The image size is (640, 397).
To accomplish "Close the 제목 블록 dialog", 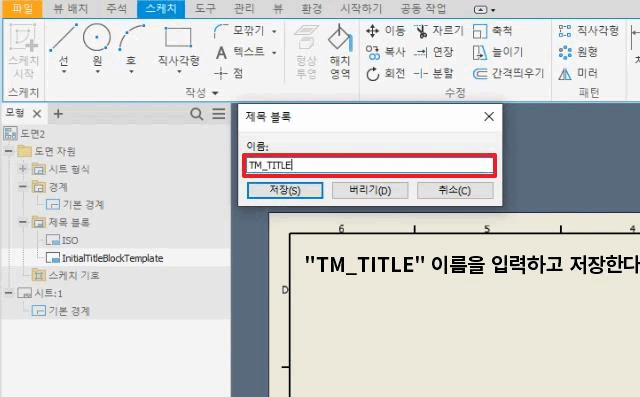I will [x=489, y=117].
